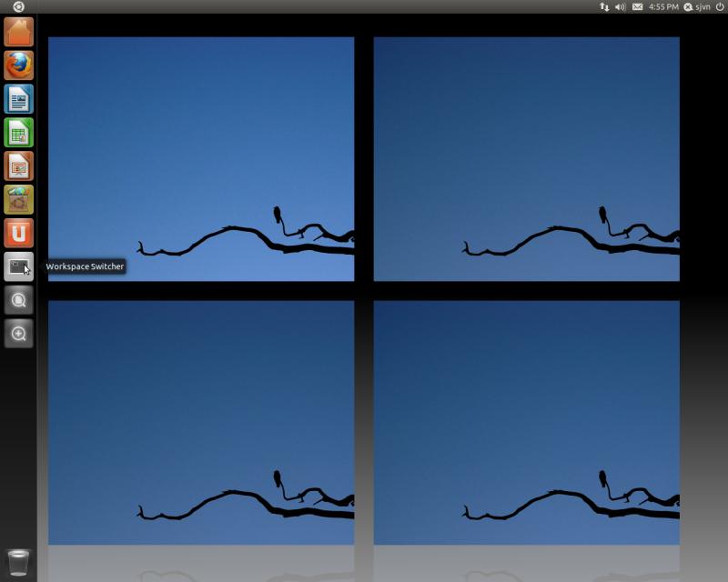The height and width of the screenshot is (582, 728).
Task: Start LibreOffice Impress presentations
Action: click(16, 166)
